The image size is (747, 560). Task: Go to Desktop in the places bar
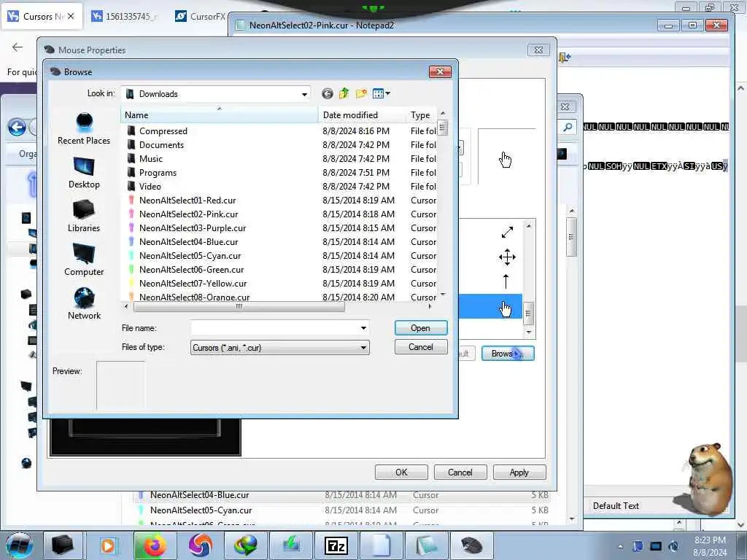point(84,173)
